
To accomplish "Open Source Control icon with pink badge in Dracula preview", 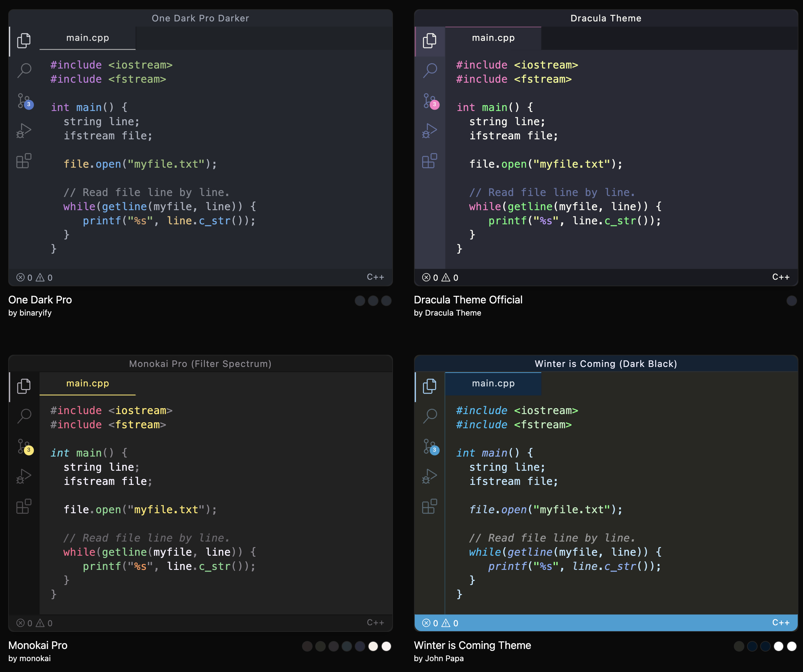I will pyautogui.click(x=431, y=101).
